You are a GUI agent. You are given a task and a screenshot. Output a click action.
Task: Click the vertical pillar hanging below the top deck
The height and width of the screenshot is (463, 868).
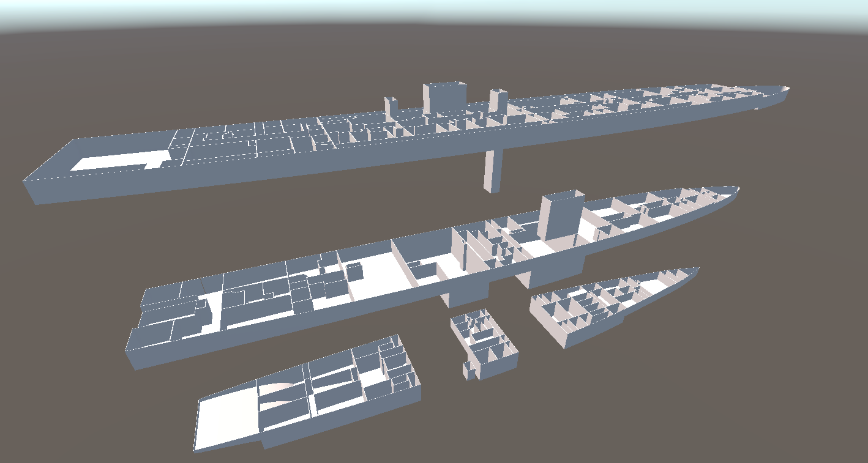[492, 170]
